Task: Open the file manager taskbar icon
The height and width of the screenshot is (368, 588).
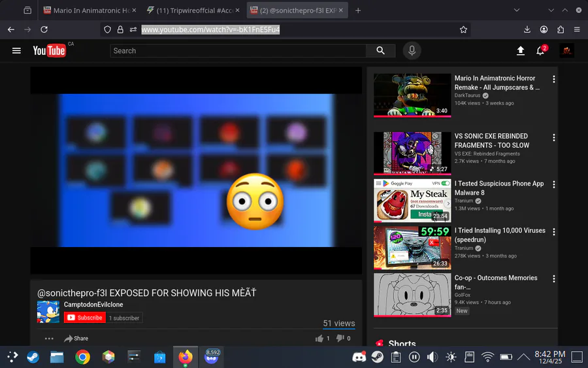Action: point(57,357)
